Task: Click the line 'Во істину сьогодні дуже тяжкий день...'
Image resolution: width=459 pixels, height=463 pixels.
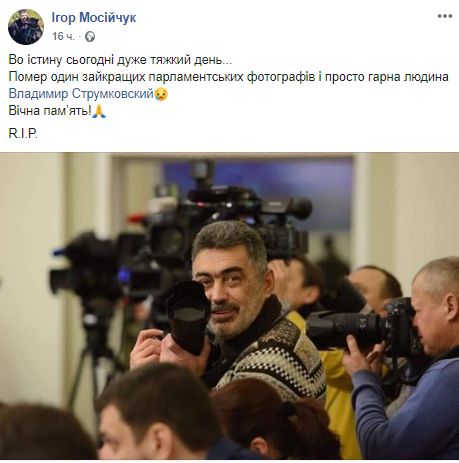Action: click(120, 60)
